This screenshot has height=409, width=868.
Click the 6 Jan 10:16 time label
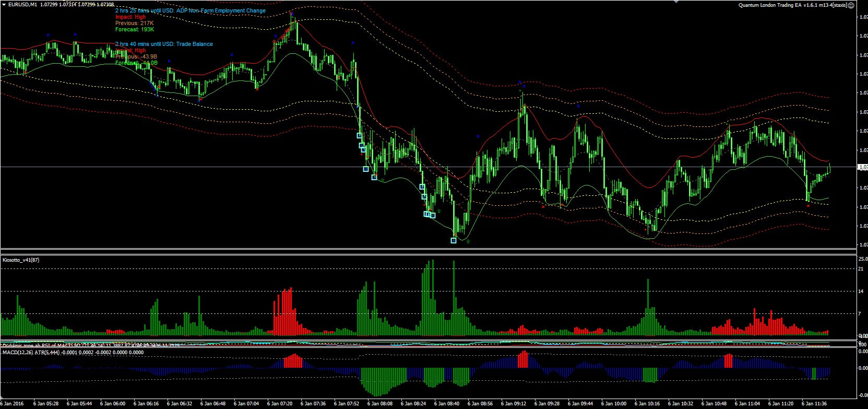click(647, 403)
